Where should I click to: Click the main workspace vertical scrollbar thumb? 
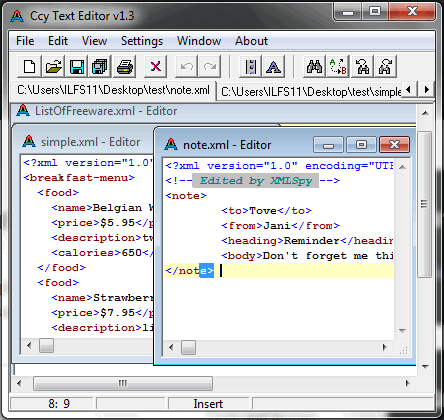(x=425, y=204)
